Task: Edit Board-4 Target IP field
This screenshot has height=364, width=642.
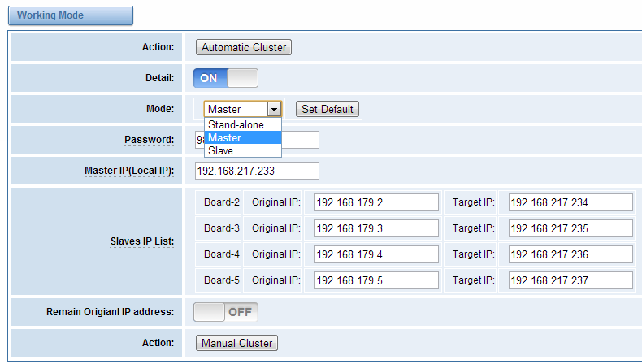Action: 570,254
